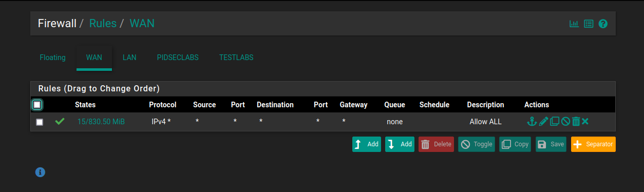The width and height of the screenshot is (644, 192).
Task: Switch to the LAN tab
Action: [129, 57]
